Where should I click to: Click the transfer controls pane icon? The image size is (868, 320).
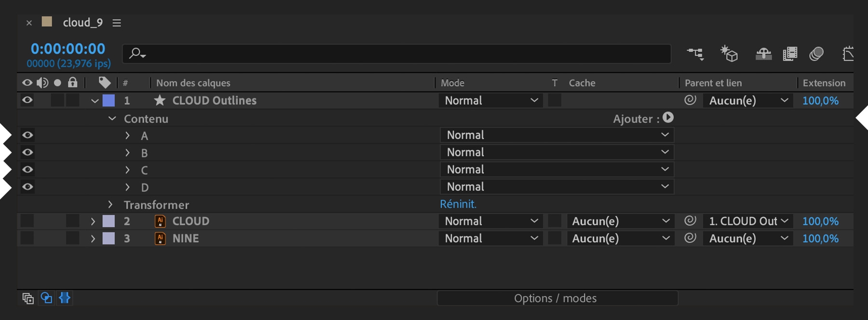pos(46,298)
